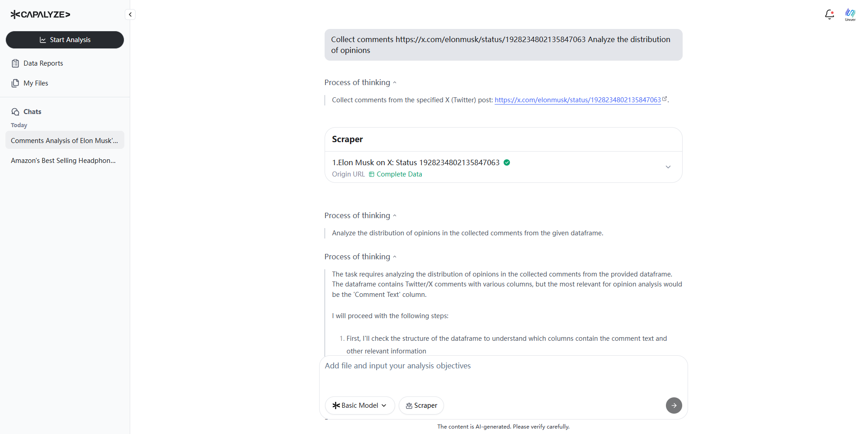
Task: Collapse the first Process of thinking section
Action: 360,82
